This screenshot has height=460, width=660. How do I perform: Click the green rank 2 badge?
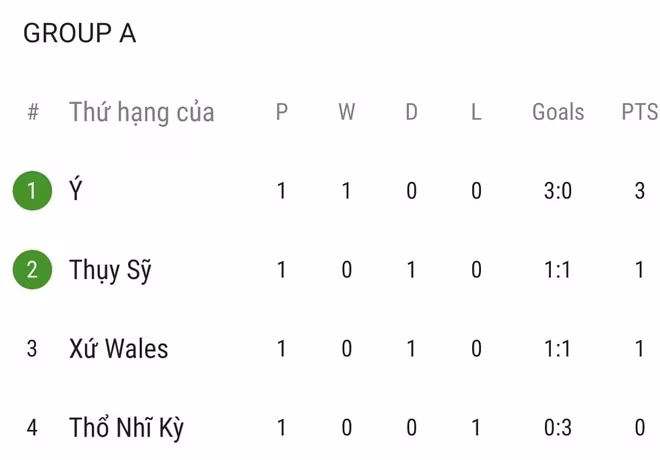click(32, 269)
